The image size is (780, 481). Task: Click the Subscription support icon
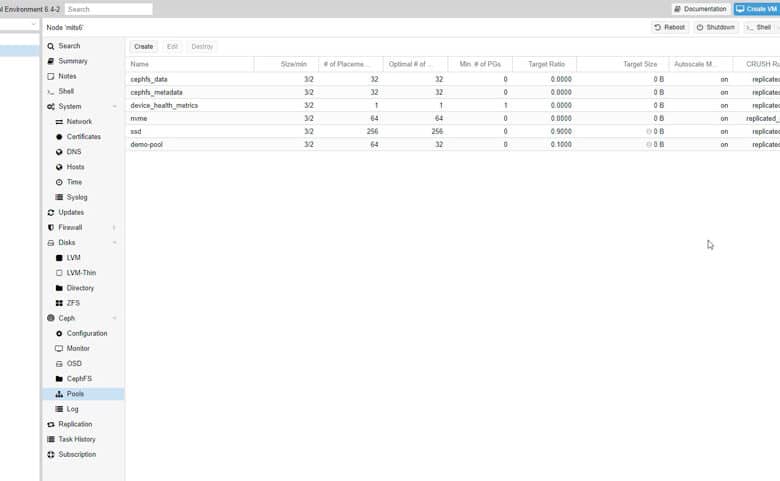[51, 455]
